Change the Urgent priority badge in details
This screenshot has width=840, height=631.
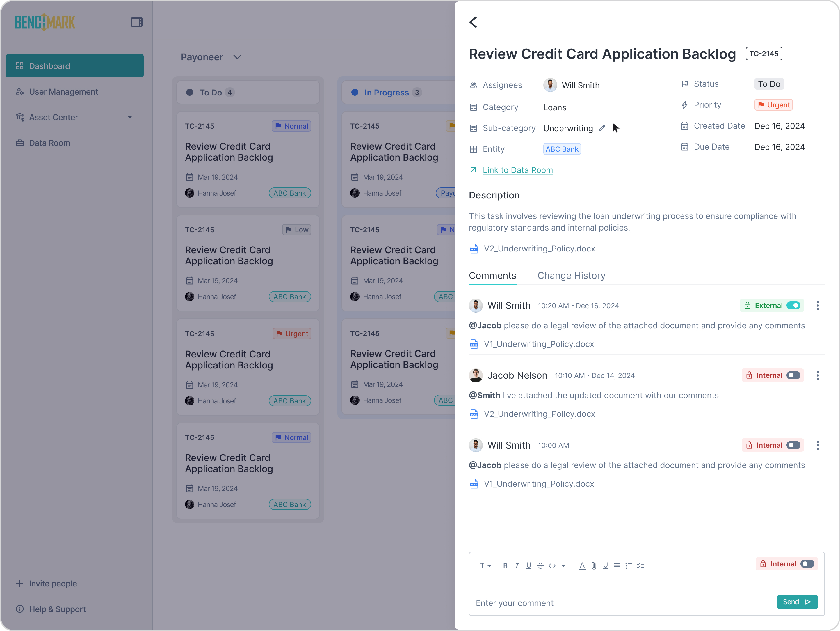774,105
